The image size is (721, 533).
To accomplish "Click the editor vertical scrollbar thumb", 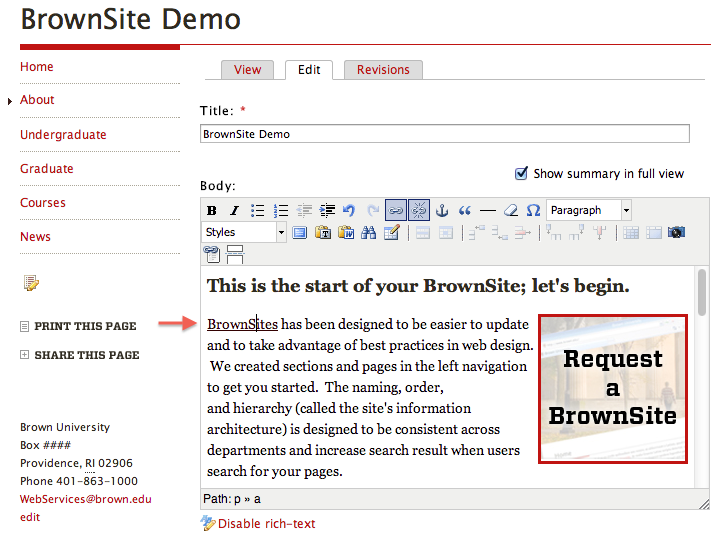I will pyautogui.click(x=702, y=292).
